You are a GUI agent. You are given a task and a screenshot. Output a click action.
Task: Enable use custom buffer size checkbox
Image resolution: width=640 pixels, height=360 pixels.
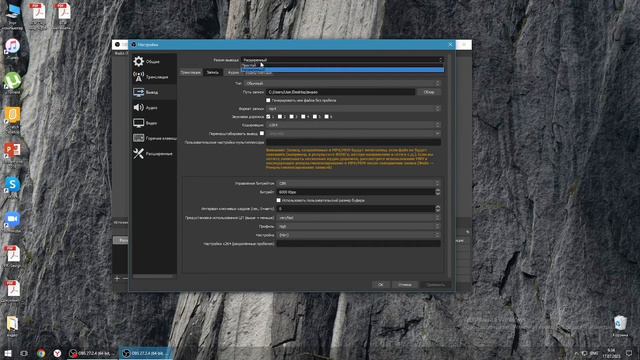(x=278, y=200)
